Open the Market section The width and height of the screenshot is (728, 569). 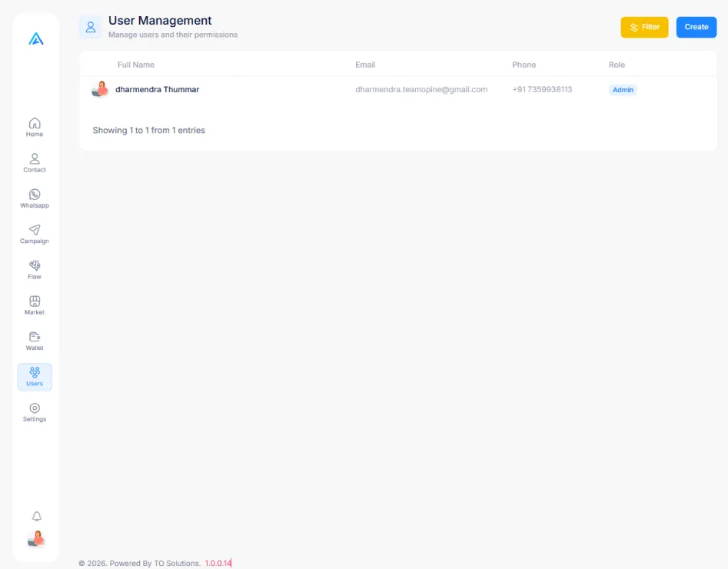35,305
